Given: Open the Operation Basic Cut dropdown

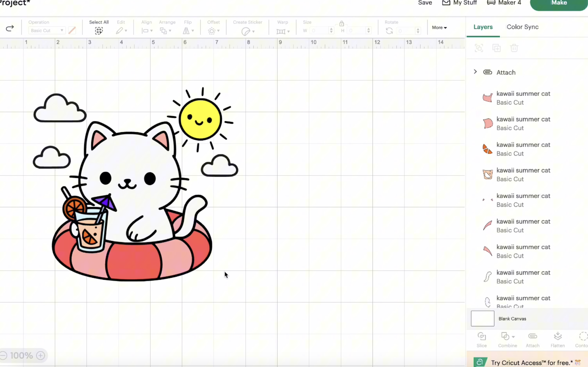Looking at the screenshot, I should click(x=47, y=31).
